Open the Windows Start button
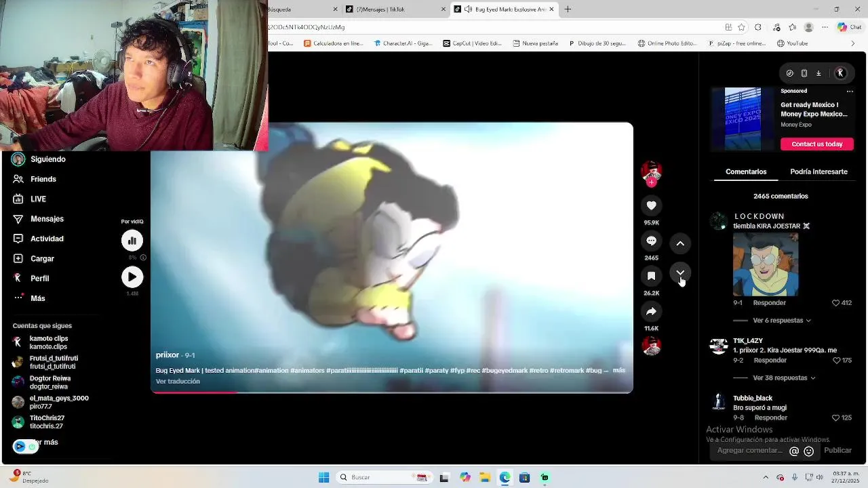868x488 pixels. point(323,477)
